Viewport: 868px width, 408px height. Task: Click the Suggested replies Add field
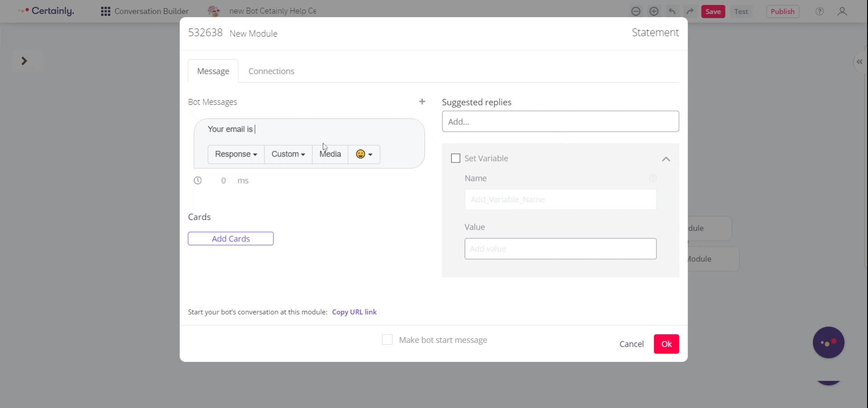point(560,121)
